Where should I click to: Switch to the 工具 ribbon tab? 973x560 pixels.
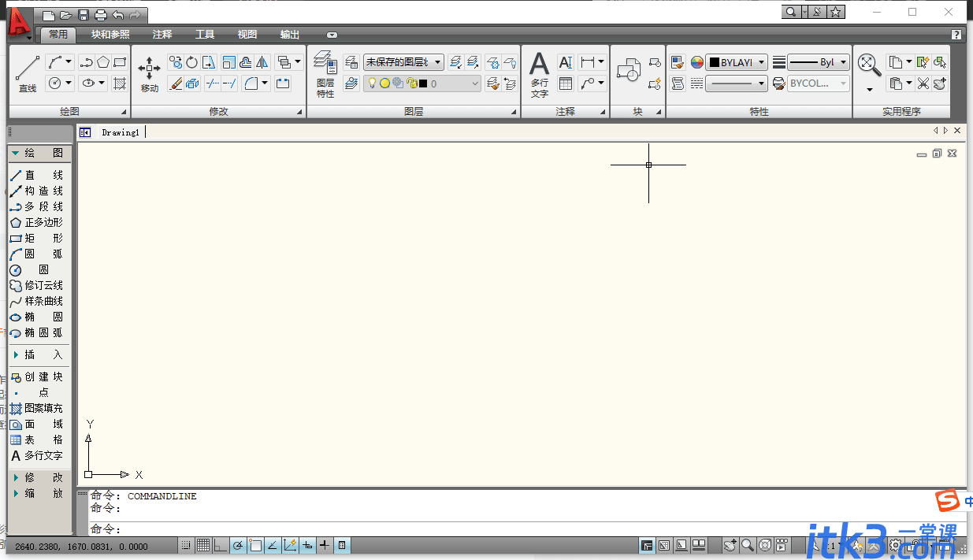tap(205, 35)
